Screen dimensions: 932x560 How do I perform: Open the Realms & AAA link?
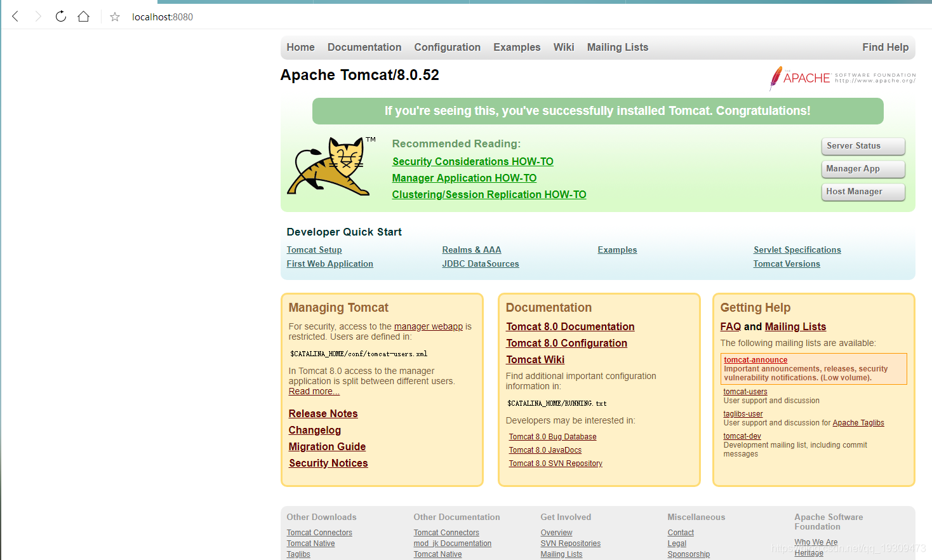pos(472,250)
